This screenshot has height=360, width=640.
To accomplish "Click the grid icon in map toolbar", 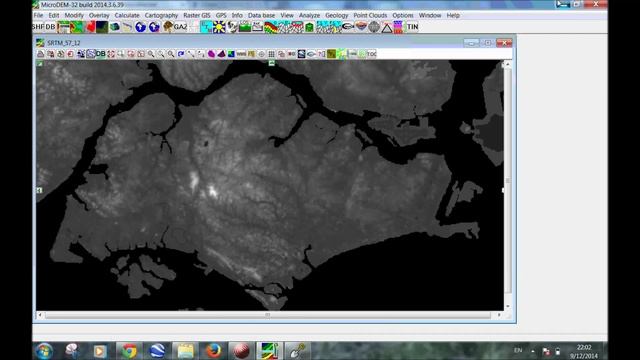I will [271, 54].
